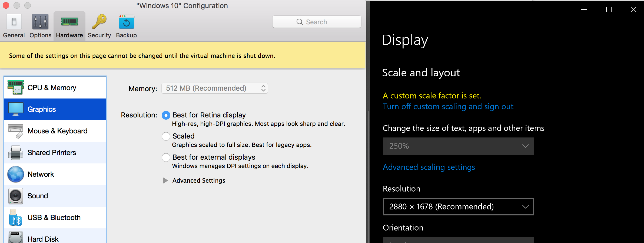This screenshot has height=243, width=644.
Task: Click the Shared Printers printer icon
Action: pyautogui.click(x=16, y=153)
